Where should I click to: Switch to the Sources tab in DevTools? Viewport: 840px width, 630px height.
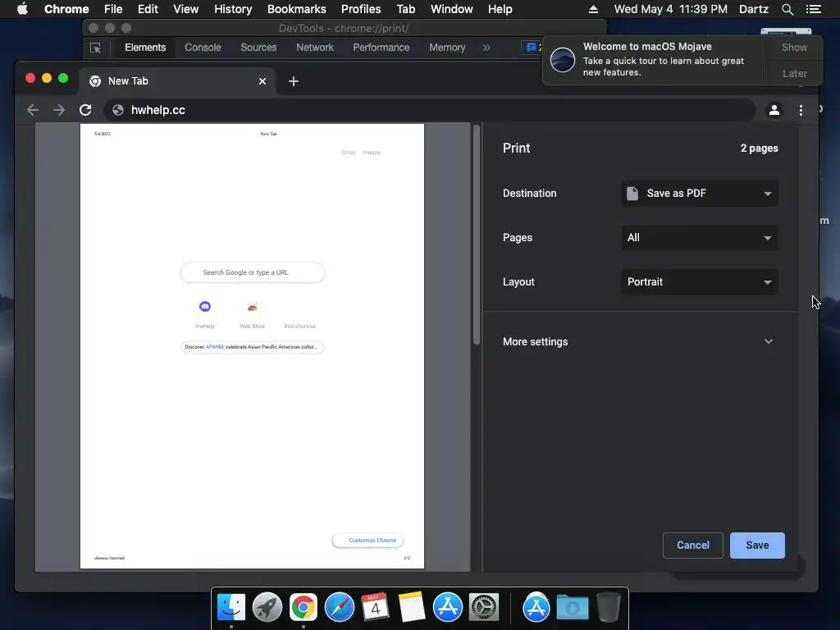(x=258, y=48)
